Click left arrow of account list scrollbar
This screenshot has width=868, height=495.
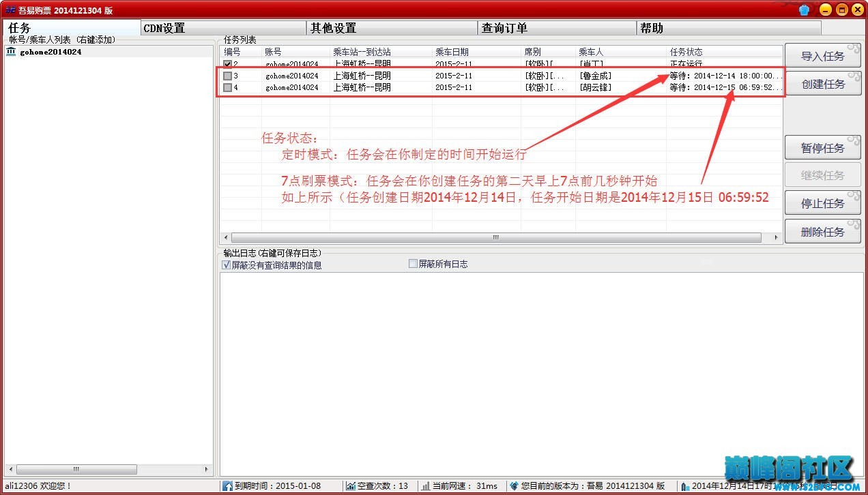pyautogui.click(x=10, y=470)
